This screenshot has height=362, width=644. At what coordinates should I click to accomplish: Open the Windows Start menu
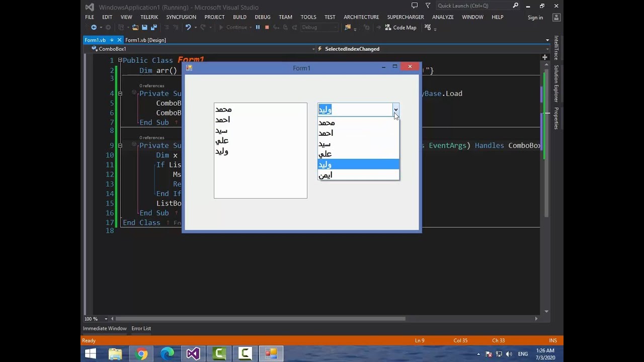[91, 354]
